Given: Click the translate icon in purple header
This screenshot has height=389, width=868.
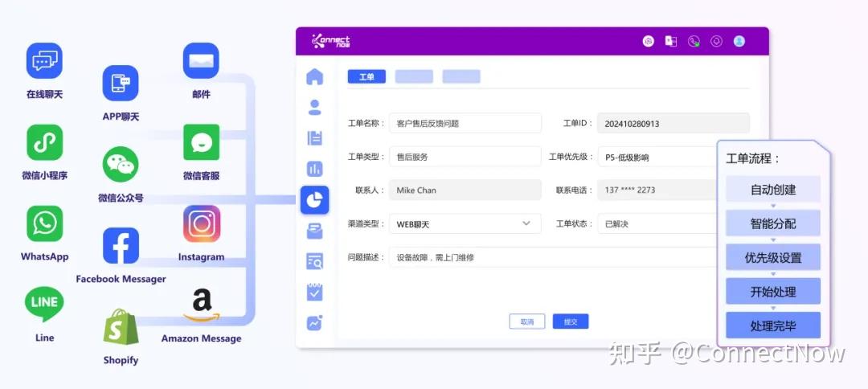Looking at the screenshot, I should point(671,41).
